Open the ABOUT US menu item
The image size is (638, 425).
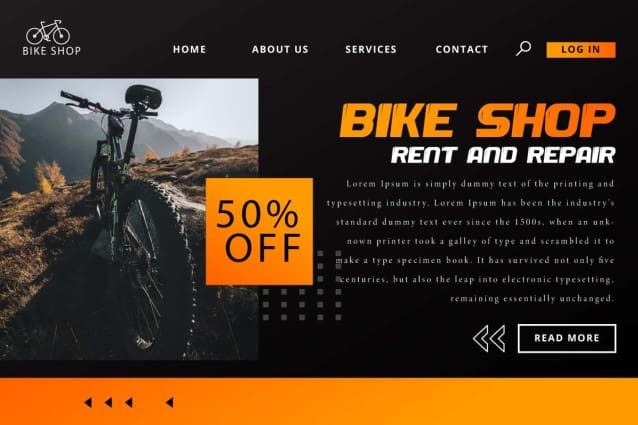point(280,49)
